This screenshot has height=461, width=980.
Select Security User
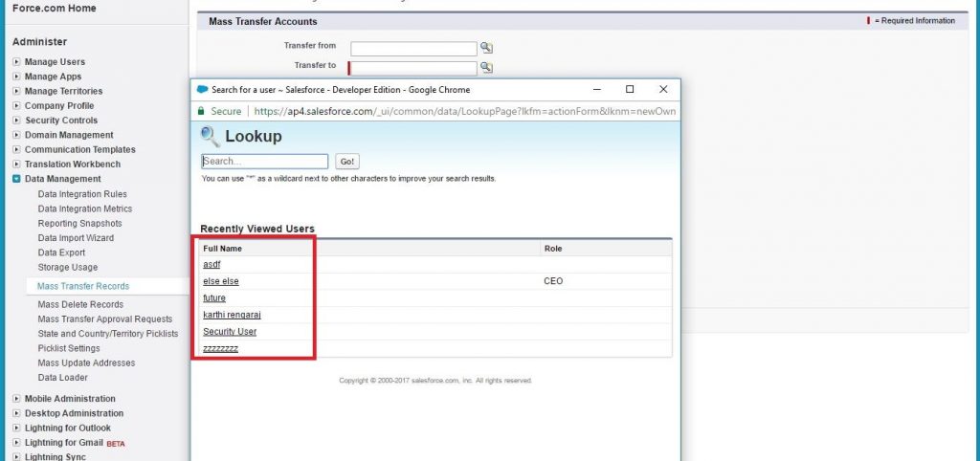[230, 332]
